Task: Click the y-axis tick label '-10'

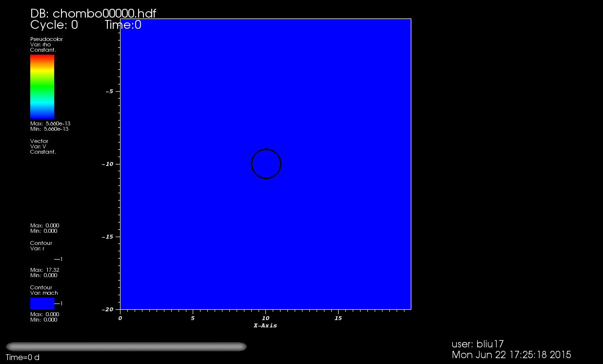Action: coord(107,164)
